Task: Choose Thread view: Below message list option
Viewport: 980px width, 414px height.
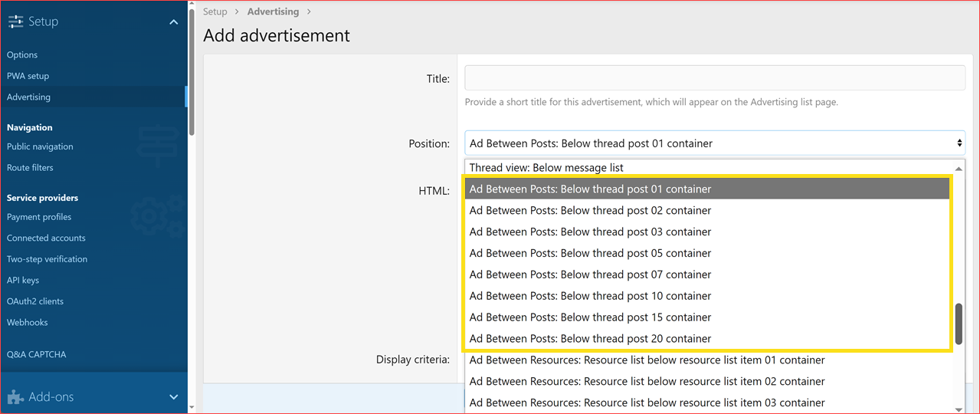Action: [546, 167]
